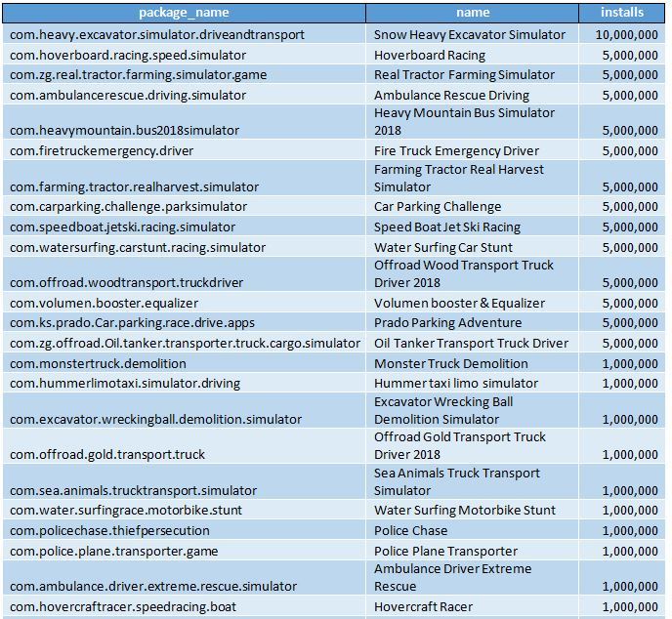672x619 pixels.
Task: Select the name column header
Action: click(473, 13)
